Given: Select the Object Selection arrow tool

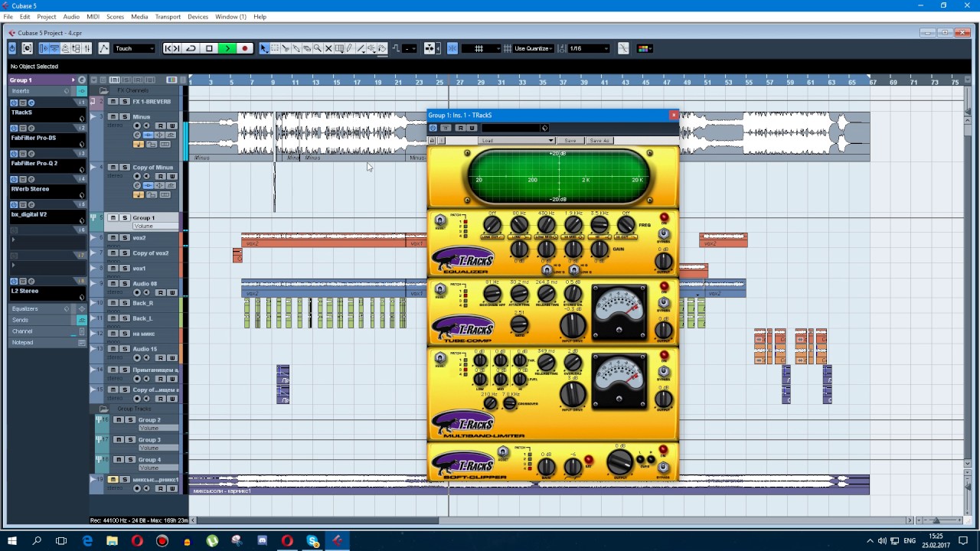Looking at the screenshot, I should (263, 48).
